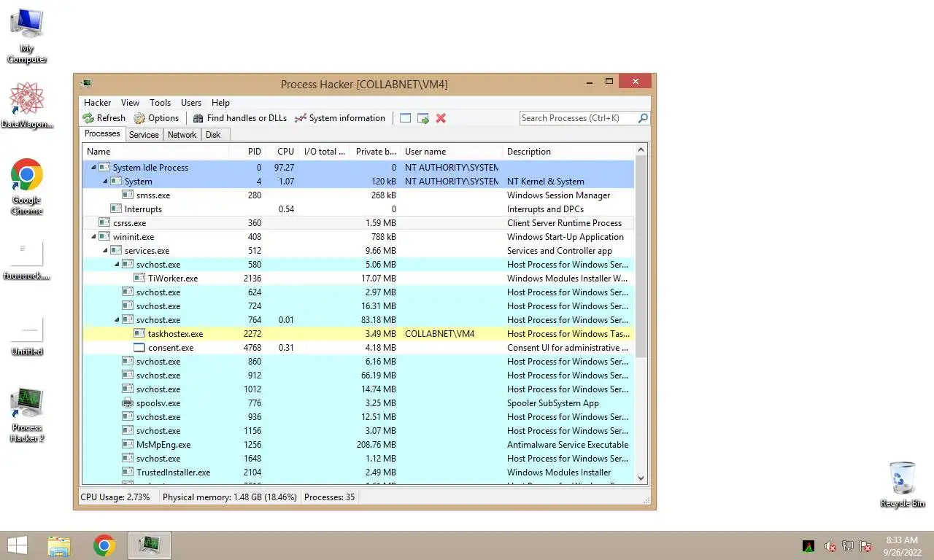Sort by the Private bytes column header

[376, 152]
